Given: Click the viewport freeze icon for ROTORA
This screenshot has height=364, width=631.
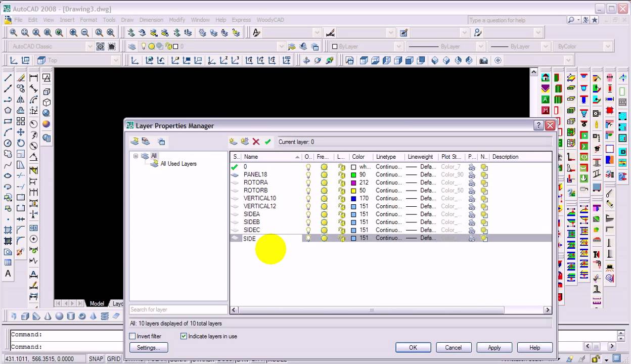Looking at the screenshot, I should tap(484, 183).
